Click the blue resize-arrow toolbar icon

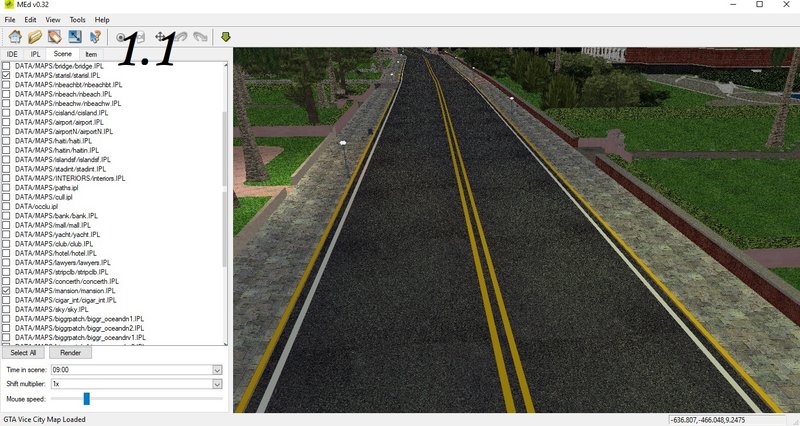coord(75,37)
